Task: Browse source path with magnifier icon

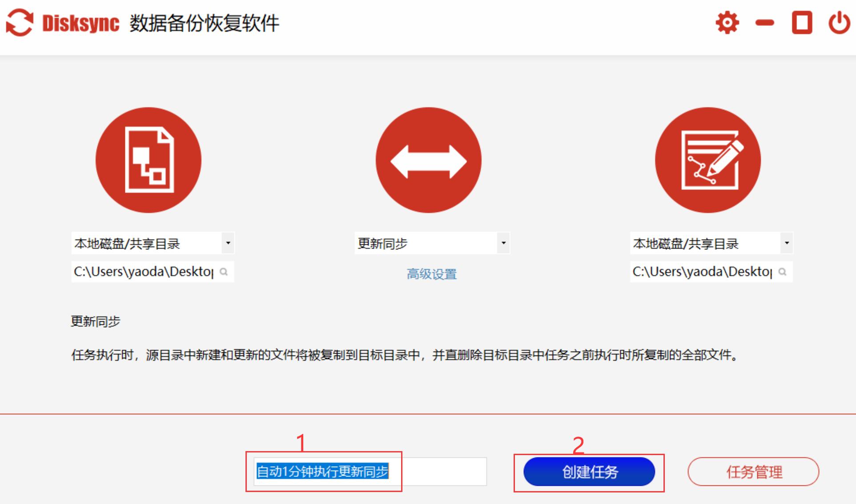Action: (x=224, y=272)
